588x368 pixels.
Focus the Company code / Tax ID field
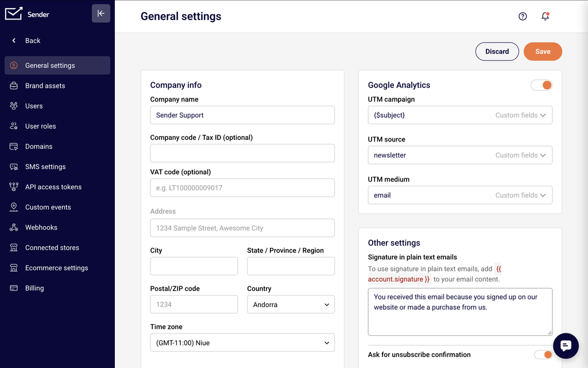242,153
